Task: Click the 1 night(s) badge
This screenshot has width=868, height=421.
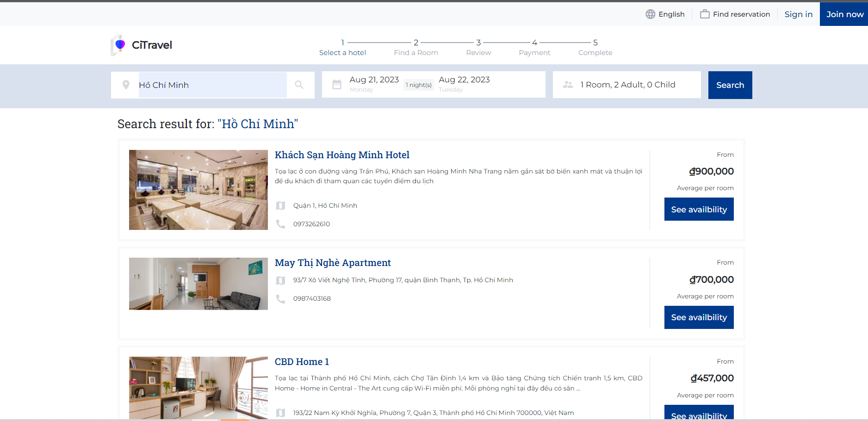Action: point(419,85)
